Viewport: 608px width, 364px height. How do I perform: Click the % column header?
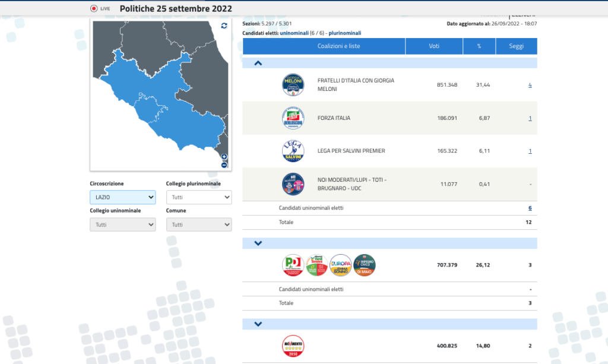479,46
